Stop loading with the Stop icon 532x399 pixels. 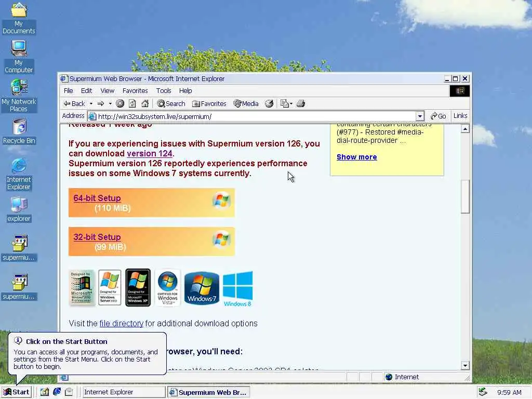[120, 104]
